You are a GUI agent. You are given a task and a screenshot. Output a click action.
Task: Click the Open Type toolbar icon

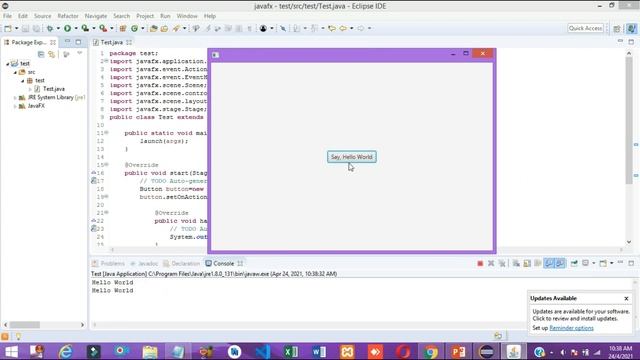153,28
